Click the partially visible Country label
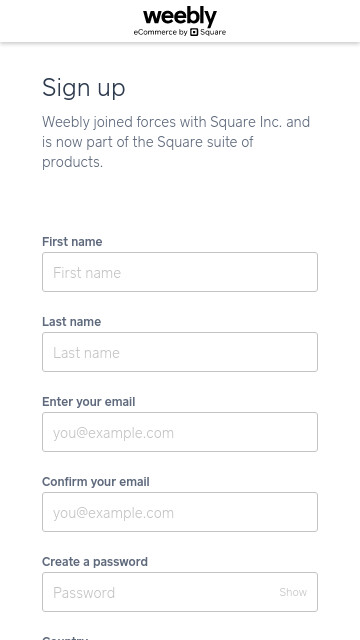Viewport: 360px width, 640px height. [65, 638]
